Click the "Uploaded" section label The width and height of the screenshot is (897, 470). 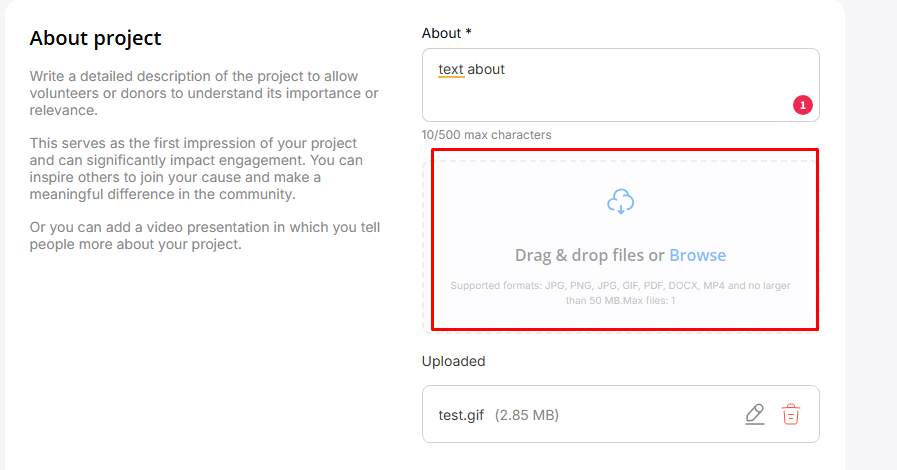pyautogui.click(x=453, y=361)
